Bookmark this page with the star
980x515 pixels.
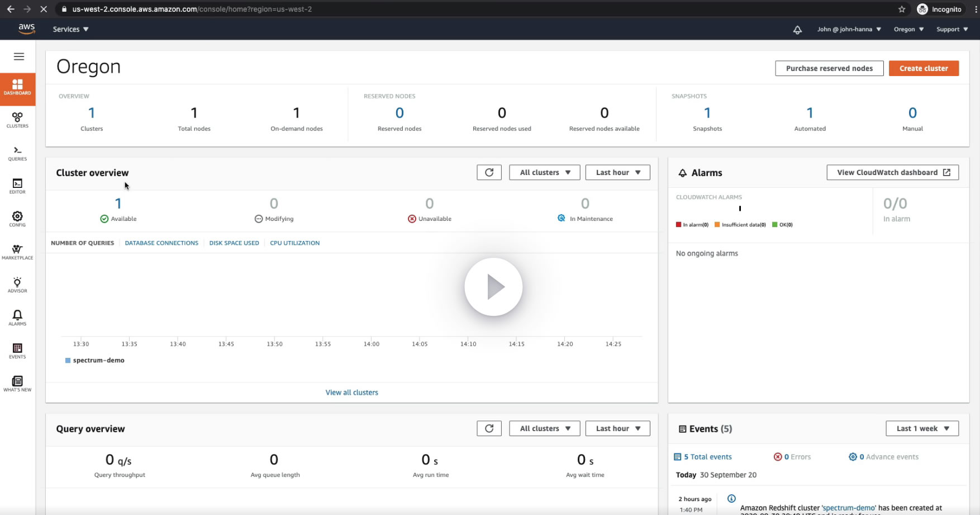pos(902,9)
